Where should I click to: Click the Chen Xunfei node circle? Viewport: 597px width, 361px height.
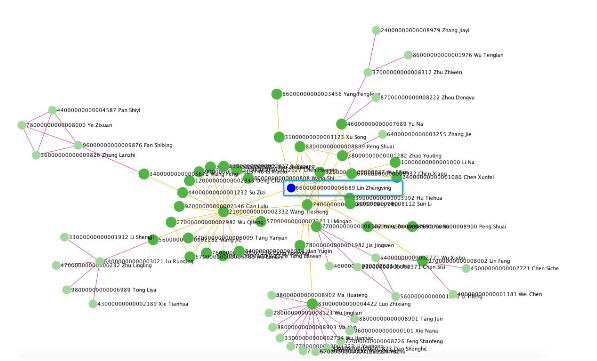pyautogui.click(x=396, y=177)
